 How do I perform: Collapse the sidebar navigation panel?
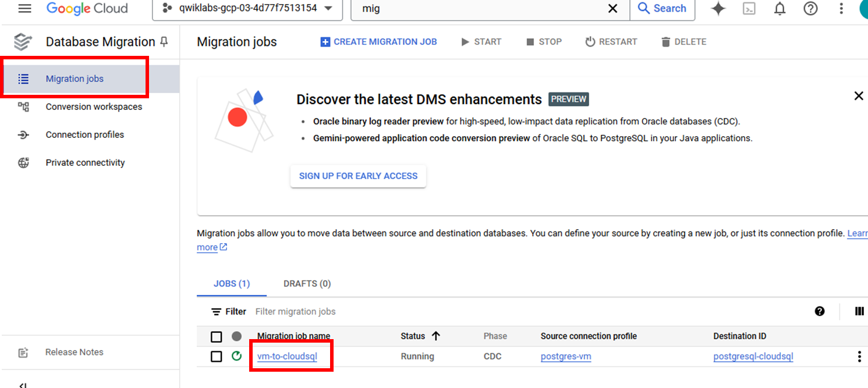pos(23,385)
